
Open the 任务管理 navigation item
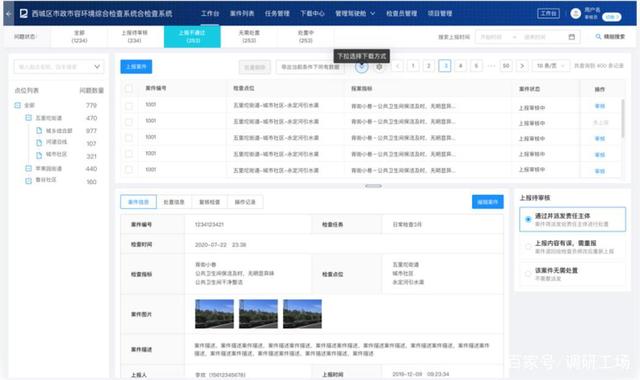277,13
